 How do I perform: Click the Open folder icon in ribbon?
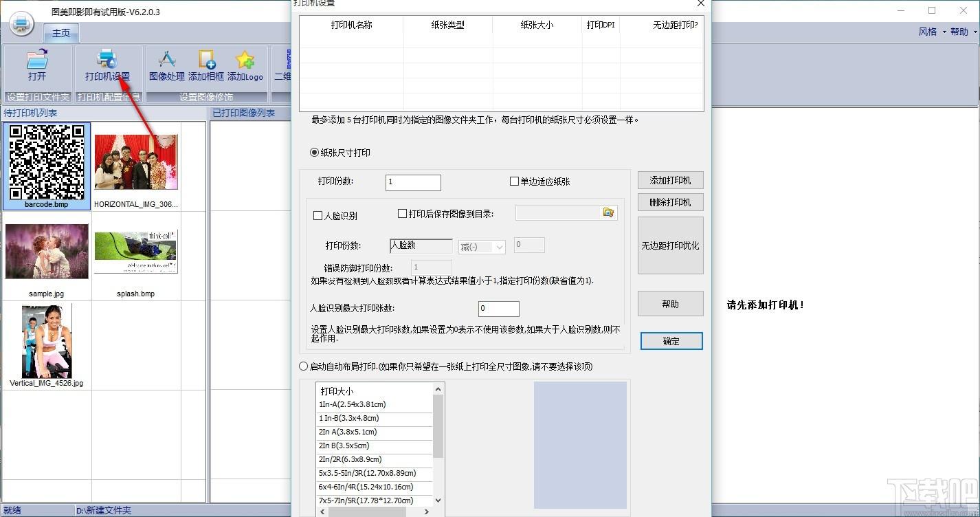tap(37, 60)
